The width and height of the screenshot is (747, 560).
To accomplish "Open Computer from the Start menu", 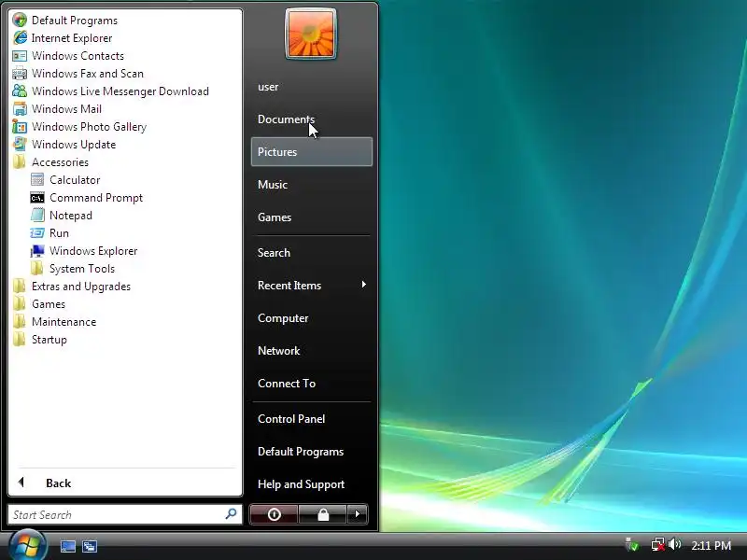I will pos(312,318).
